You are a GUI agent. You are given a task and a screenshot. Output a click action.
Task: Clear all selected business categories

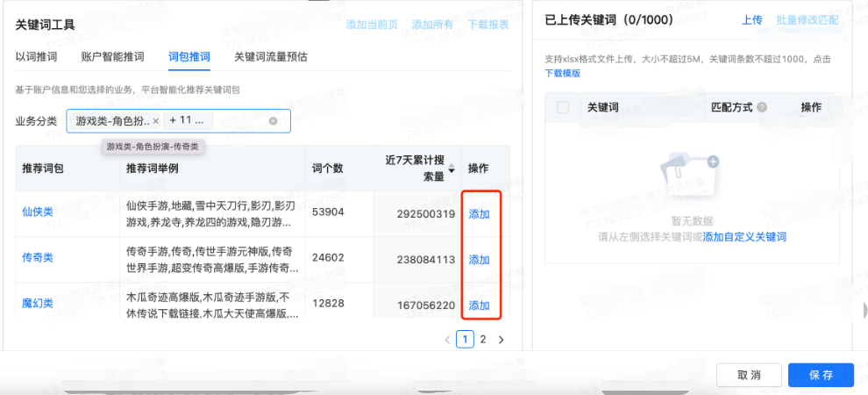tap(273, 121)
